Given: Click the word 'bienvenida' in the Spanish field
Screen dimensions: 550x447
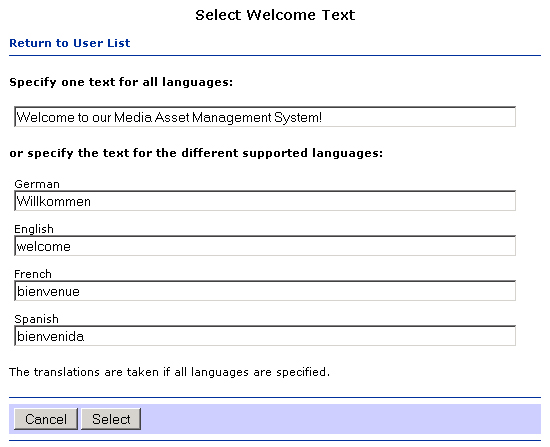Looking at the screenshot, I should [51, 336].
